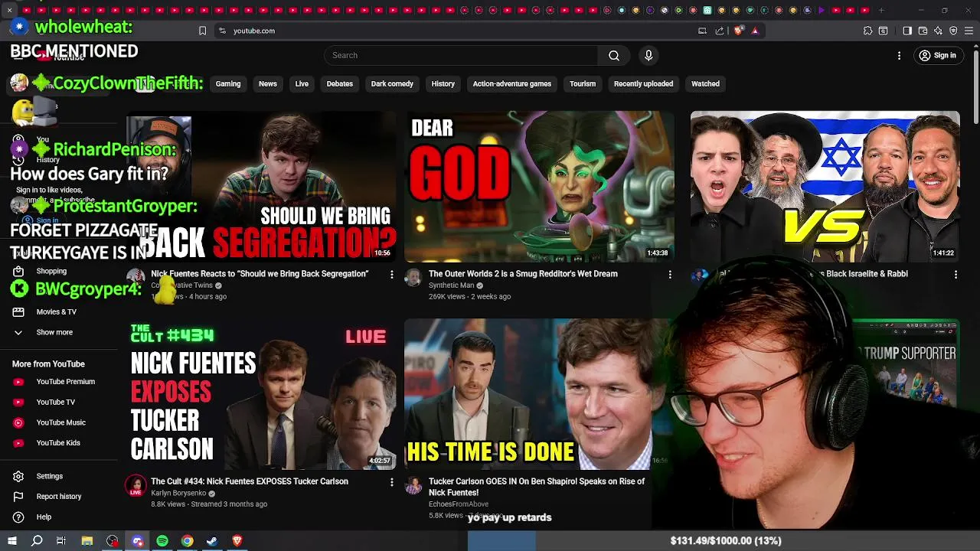Select the Tourism filter chip

pyautogui.click(x=583, y=84)
